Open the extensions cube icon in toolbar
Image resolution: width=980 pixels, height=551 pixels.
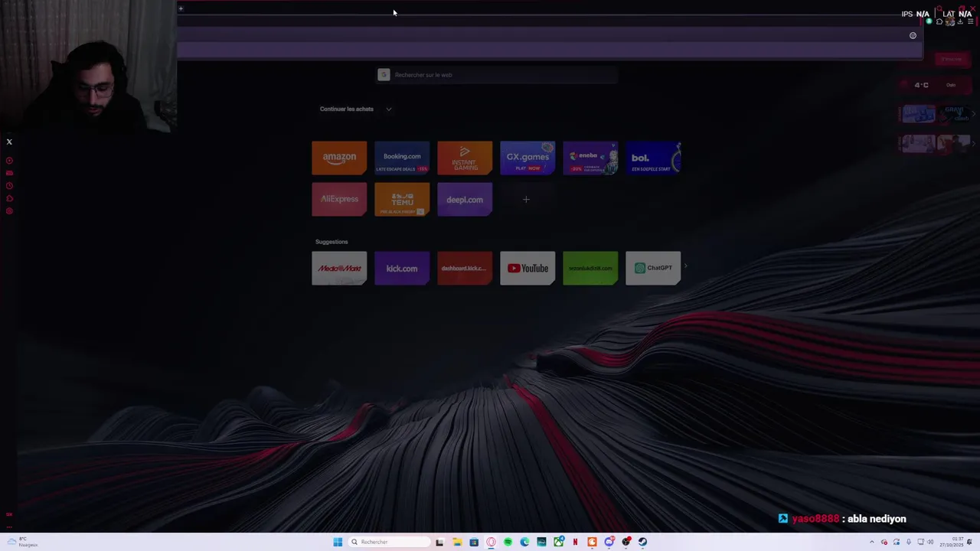pos(939,21)
